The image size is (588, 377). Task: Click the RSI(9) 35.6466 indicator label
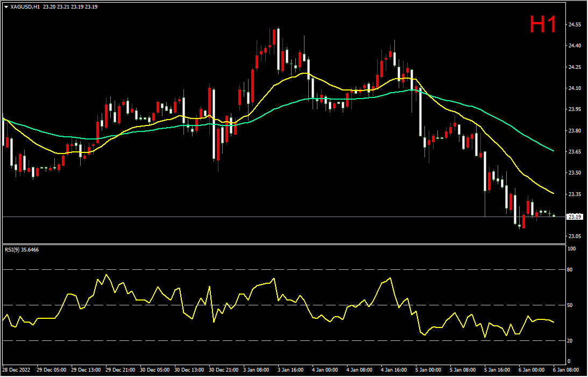click(22, 249)
